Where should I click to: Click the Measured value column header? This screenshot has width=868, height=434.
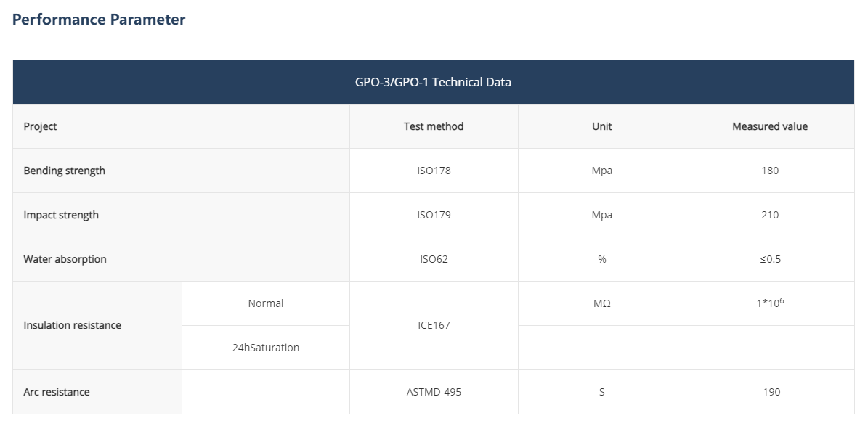[770, 126]
